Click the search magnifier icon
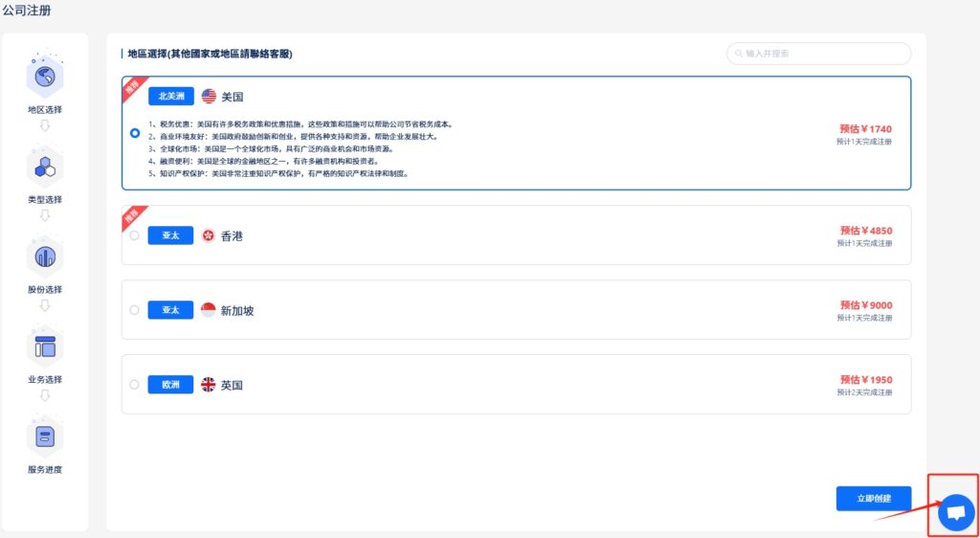The image size is (980, 538). click(739, 54)
